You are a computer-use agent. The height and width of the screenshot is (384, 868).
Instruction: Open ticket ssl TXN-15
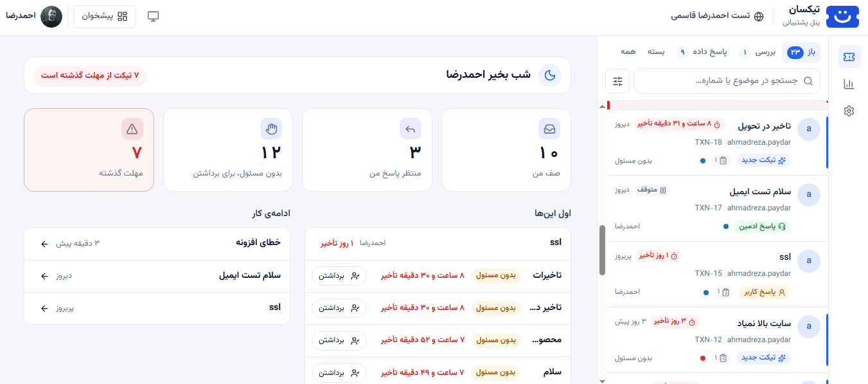(717, 274)
